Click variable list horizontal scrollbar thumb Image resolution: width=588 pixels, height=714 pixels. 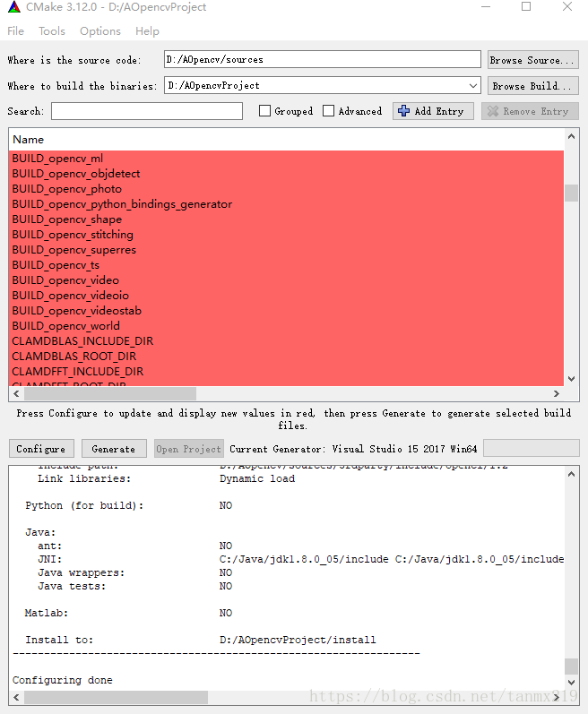click(x=110, y=393)
